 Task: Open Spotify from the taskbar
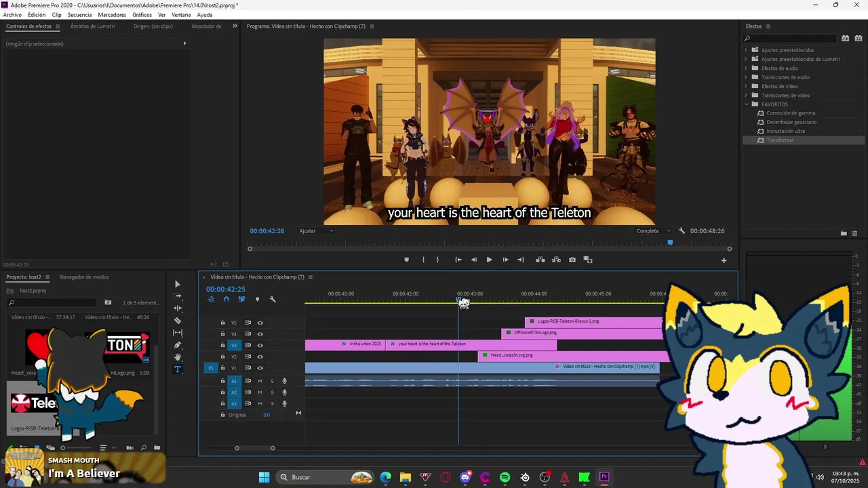[505, 477]
